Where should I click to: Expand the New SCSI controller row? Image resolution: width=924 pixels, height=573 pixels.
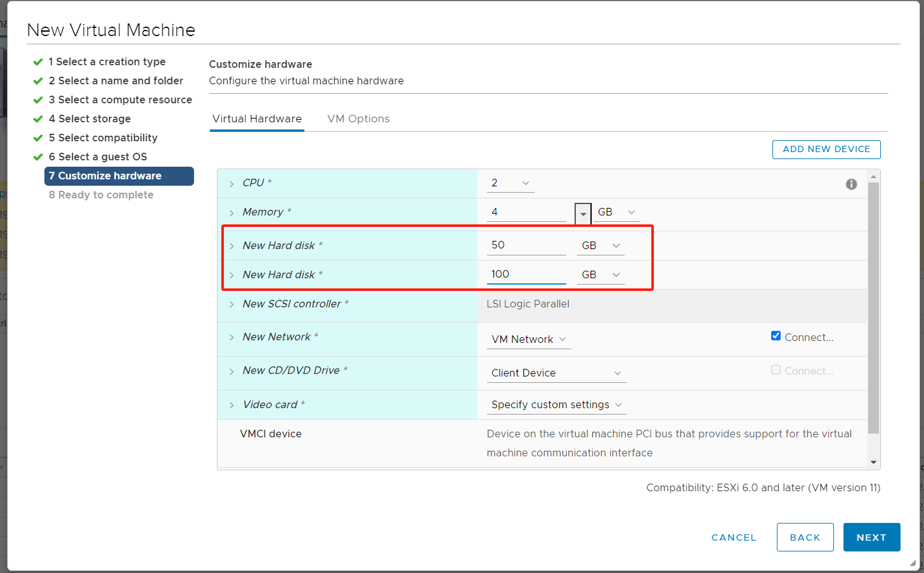[231, 305]
